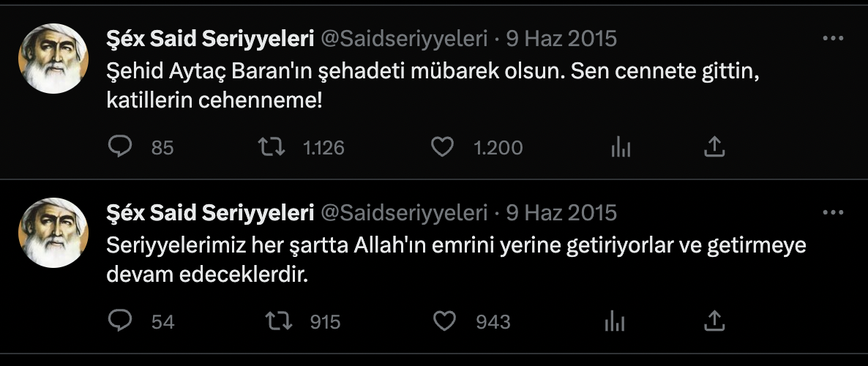868x366 pixels.
Task: Retweet the Şehid Aytaç Baran tweet
Action: click(x=272, y=147)
